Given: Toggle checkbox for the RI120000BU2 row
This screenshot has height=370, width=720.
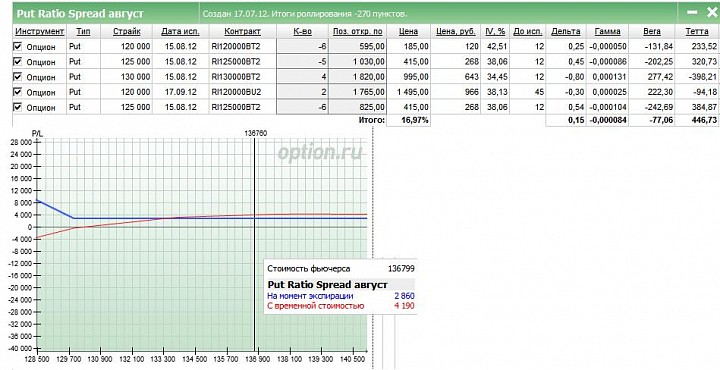Looking at the screenshot, I should [x=18, y=92].
